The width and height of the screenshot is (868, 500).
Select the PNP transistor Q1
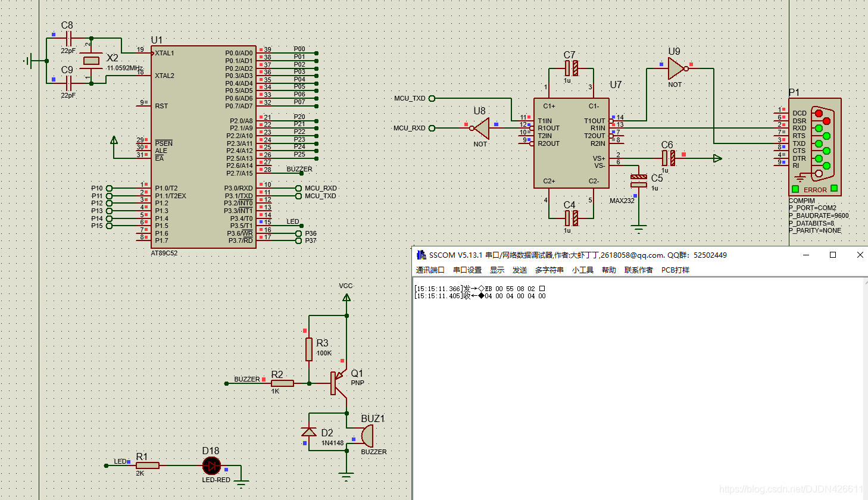point(338,383)
